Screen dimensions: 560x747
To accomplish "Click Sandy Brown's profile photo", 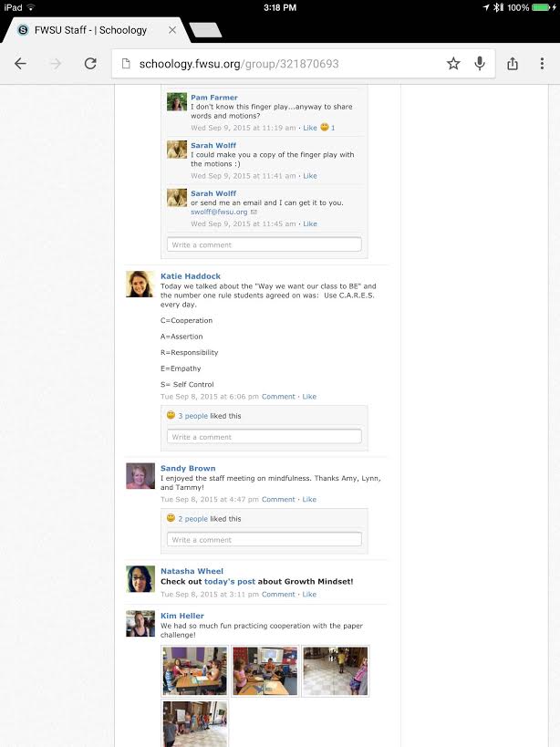I will (x=140, y=476).
